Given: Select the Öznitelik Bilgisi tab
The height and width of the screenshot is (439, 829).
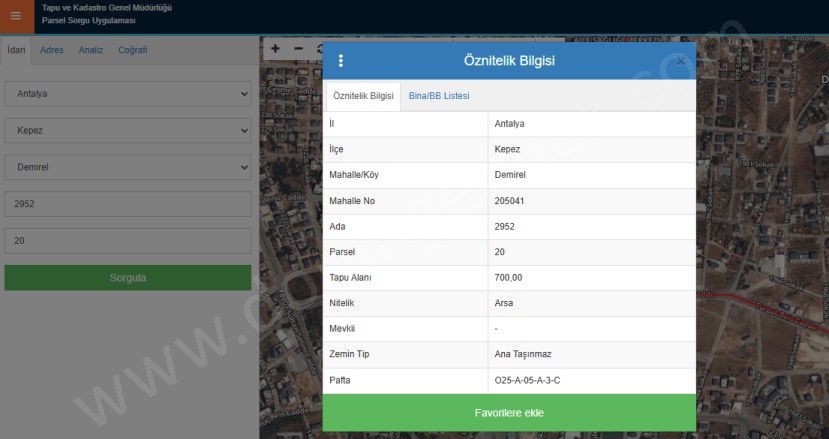Looking at the screenshot, I should click(362, 96).
